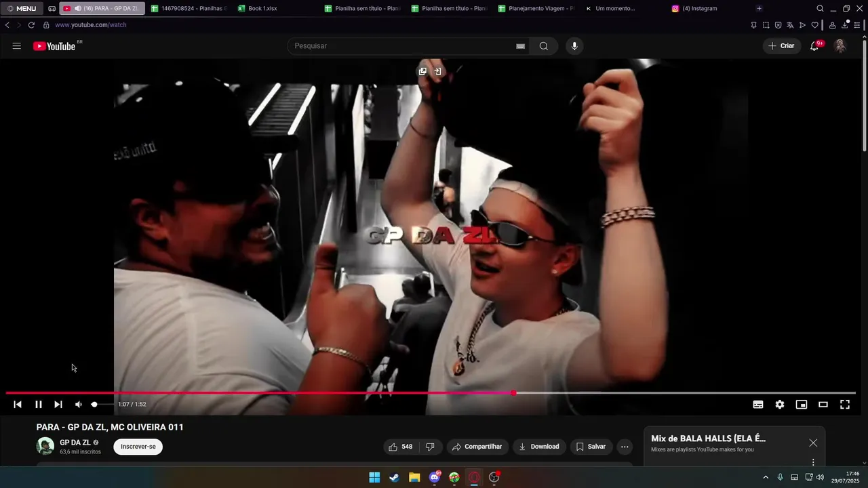Pause the video
This screenshot has width=868, height=488.
39,405
